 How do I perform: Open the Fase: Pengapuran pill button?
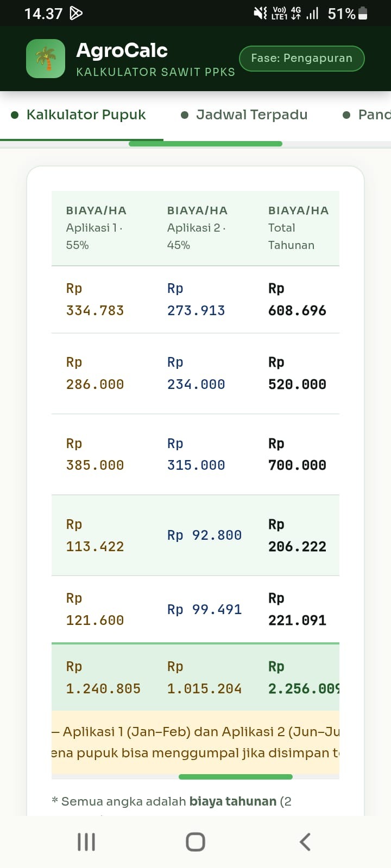(302, 59)
